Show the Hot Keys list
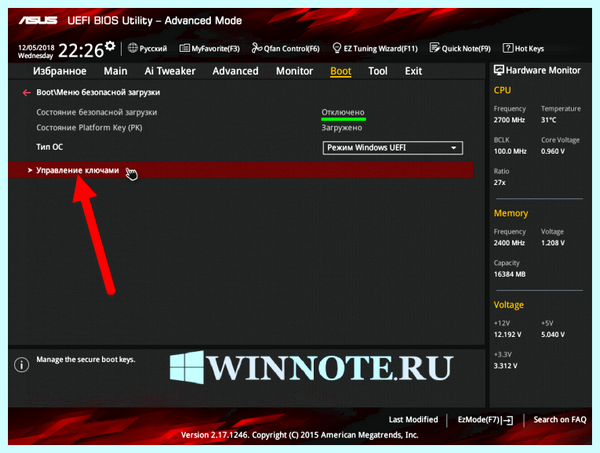The width and height of the screenshot is (600, 453). click(x=529, y=49)
